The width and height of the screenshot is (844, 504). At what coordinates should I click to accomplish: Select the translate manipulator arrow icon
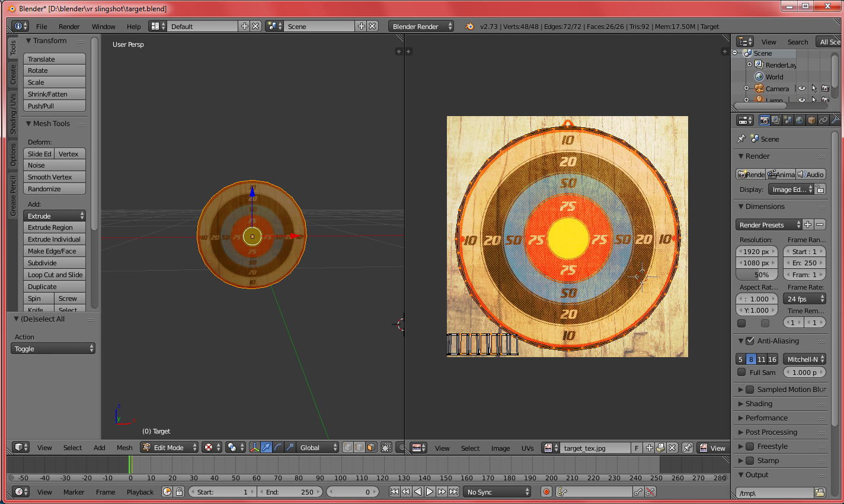(x=266, y=448)
